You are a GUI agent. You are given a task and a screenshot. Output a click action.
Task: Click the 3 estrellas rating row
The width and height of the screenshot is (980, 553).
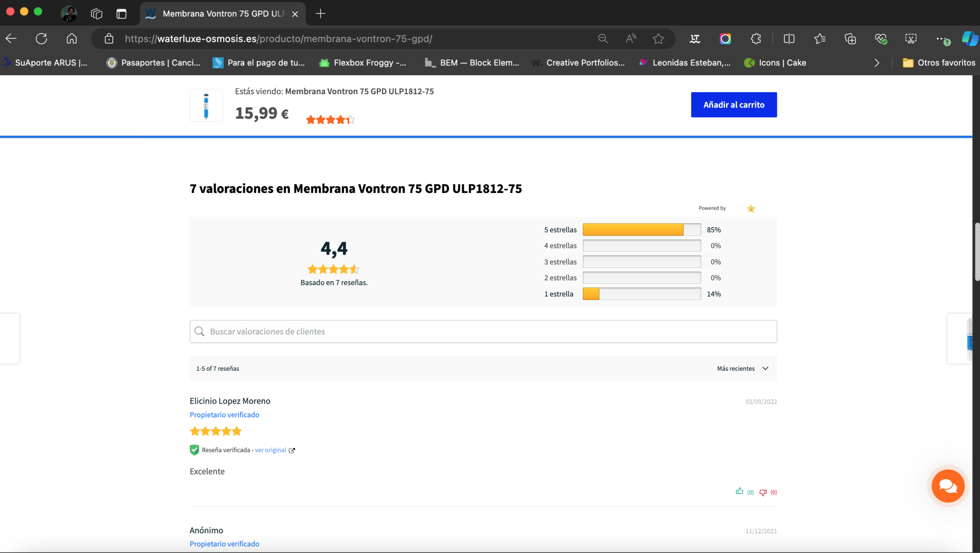click(x=632, y=262)
